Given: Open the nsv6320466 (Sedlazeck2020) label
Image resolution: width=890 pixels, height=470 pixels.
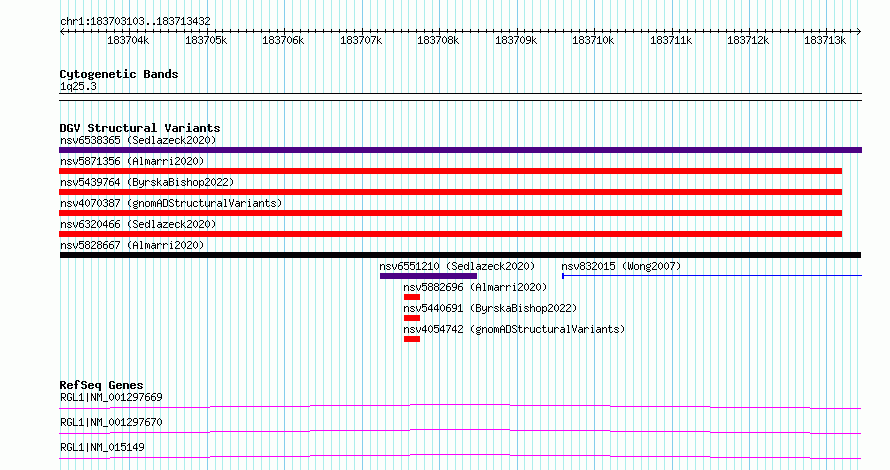Looking at the screenshot, I should pos(138,224).
